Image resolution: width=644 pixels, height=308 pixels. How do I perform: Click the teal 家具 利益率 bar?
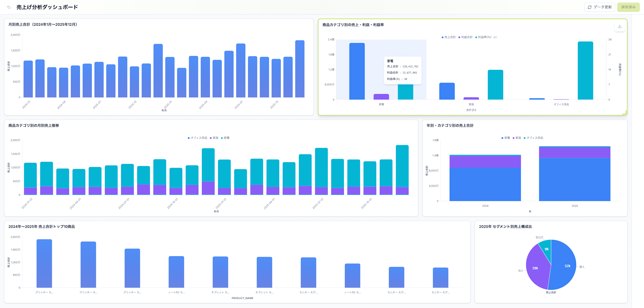[495, 85]
